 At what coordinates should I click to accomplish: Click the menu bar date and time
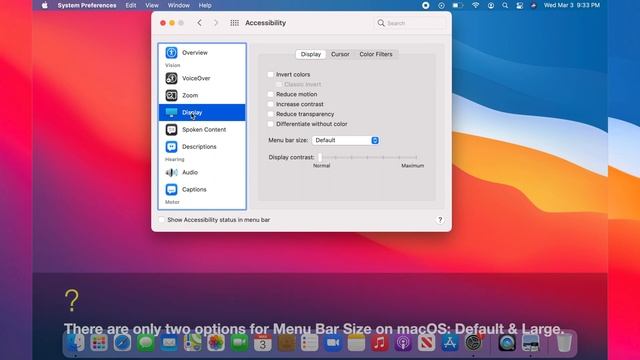[571, 5]
